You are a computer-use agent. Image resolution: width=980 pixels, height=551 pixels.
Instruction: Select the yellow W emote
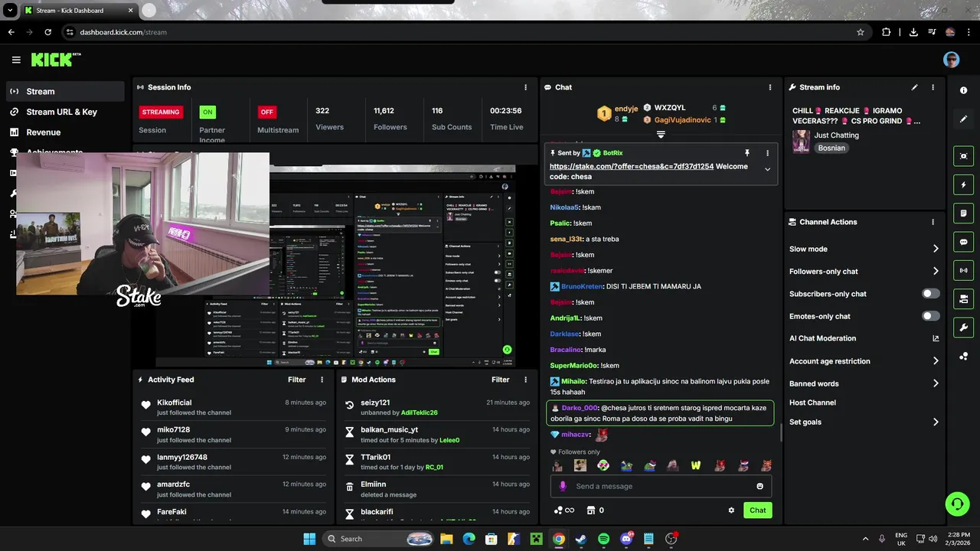pyautogui.click(x=696, y=465)
